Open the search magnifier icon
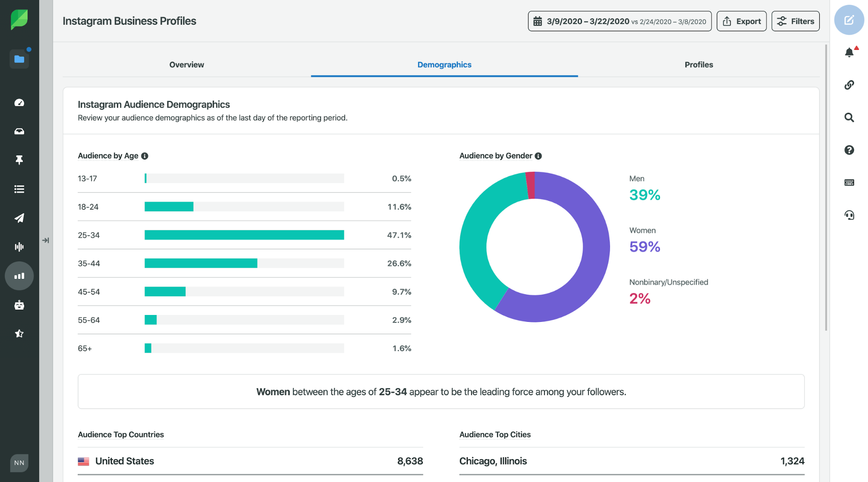This screenshot has height=482, width=868. point(849,118)
